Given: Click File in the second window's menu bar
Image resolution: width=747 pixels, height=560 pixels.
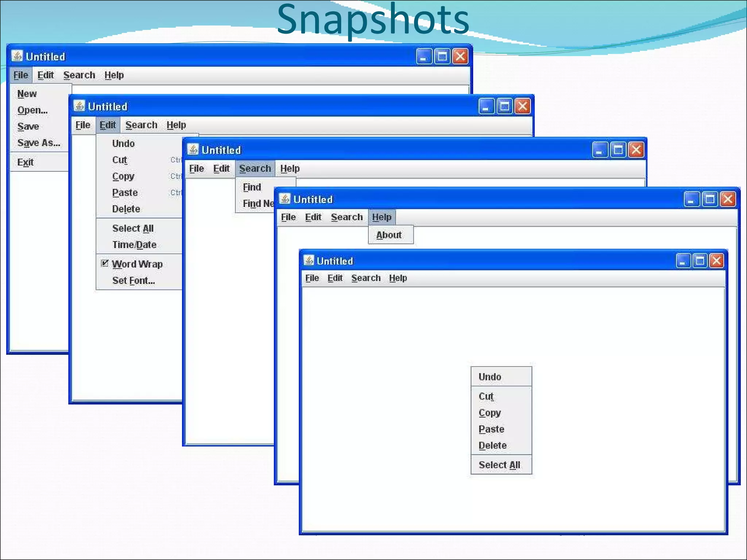Looking at the screenshot, I should (83, 125).
